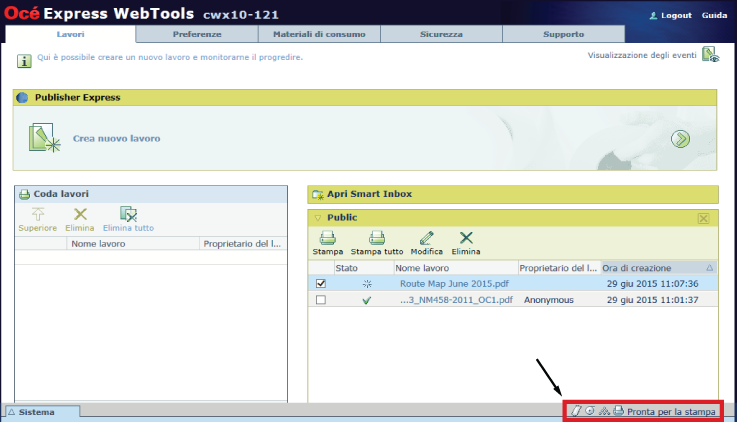Click the Océ Express WebTools logo
The image size is (737, 422).
coord(99,14)
